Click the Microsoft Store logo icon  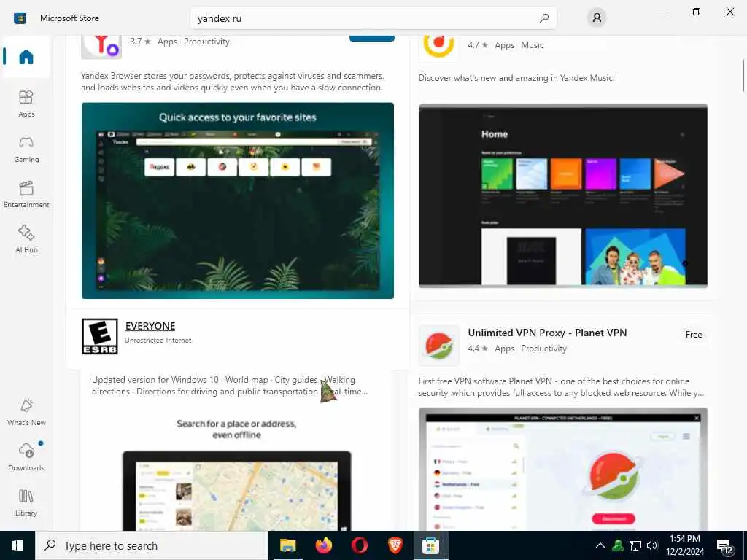click(x=20, y=18)
